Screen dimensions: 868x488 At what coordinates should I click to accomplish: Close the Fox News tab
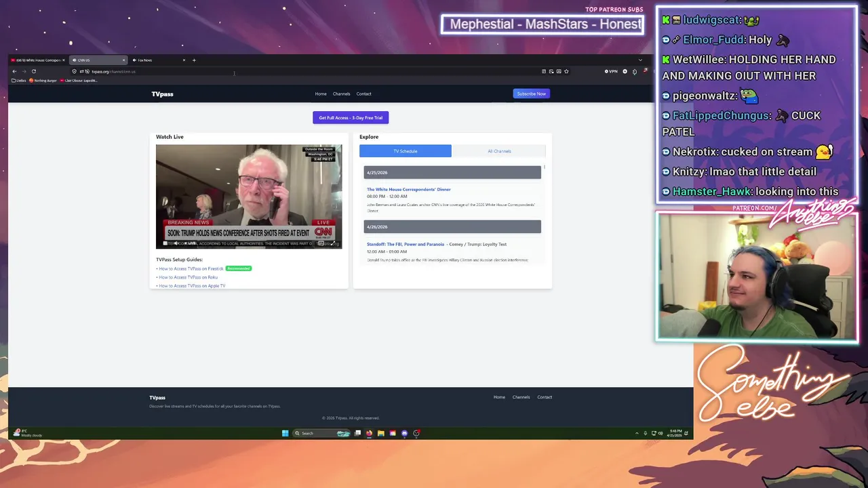tap(184, 60)
